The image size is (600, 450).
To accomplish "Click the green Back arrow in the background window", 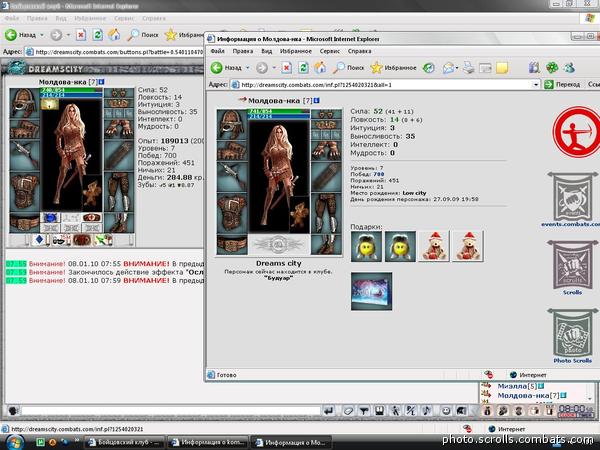I will pos(11,35).
